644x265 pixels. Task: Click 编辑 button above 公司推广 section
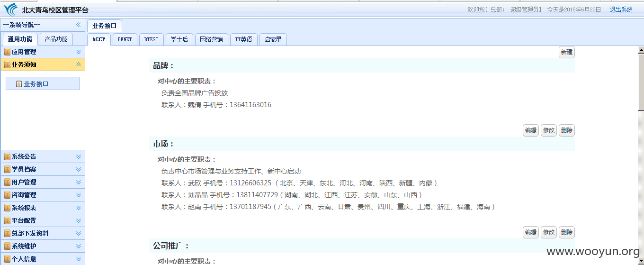[x=531, y=232]
